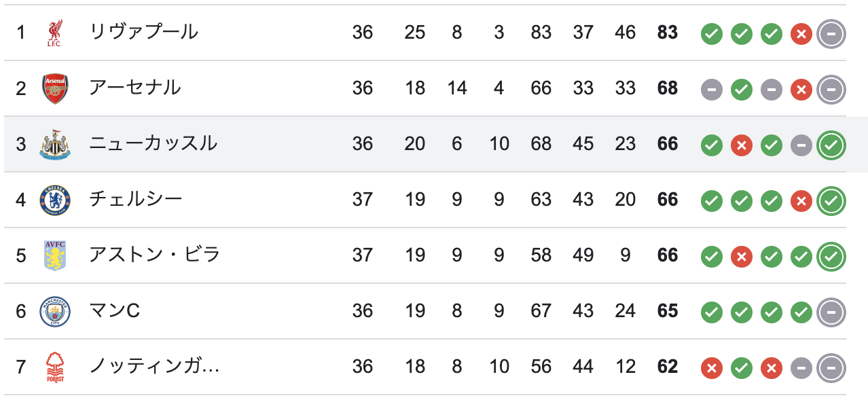The width and height of the screenshot is (868, 398).
Task: Click the Aston Villa crest icon
Action: click(x=55, y=255)
